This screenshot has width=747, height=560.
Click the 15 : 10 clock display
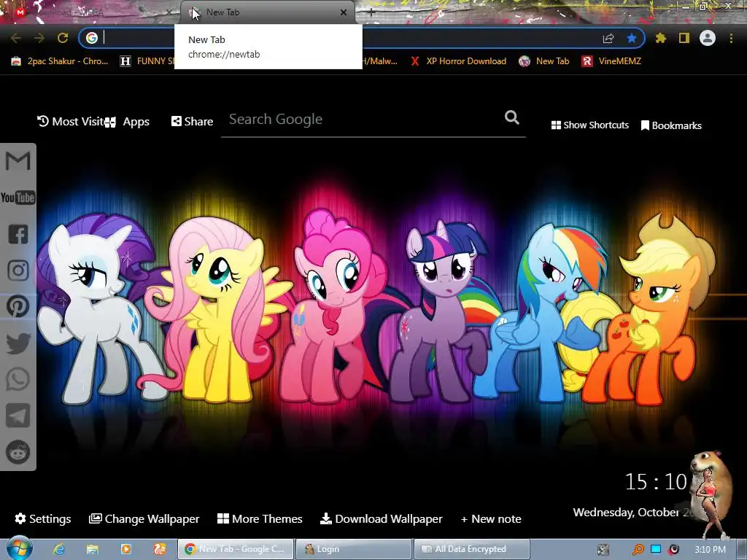656,482
